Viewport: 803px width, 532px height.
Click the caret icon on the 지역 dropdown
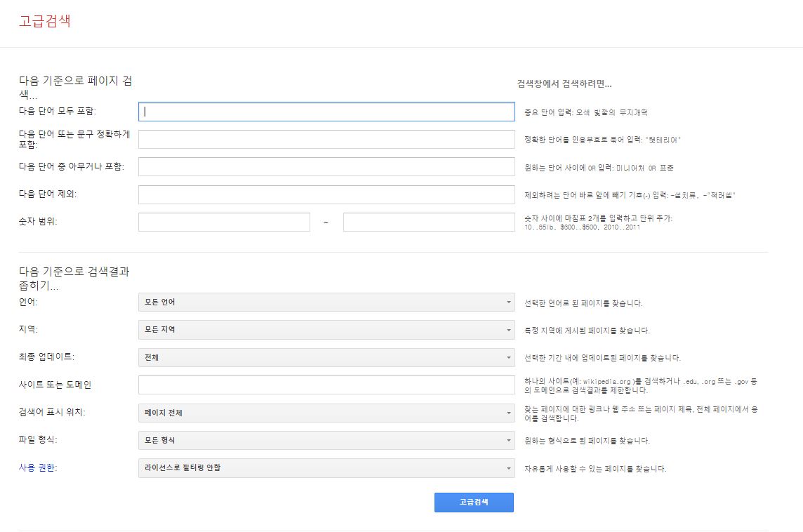pyautogui.click(x=510, y=329)
